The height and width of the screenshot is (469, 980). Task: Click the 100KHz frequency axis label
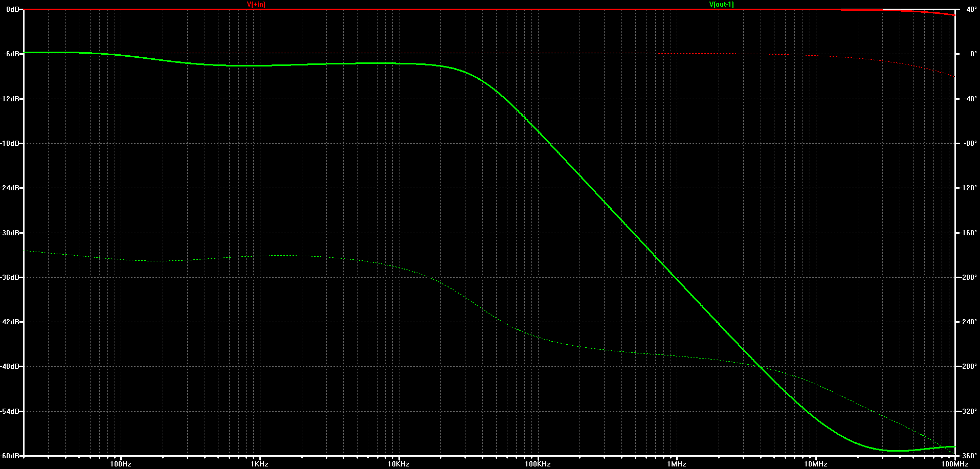click(x=538, y=464)
